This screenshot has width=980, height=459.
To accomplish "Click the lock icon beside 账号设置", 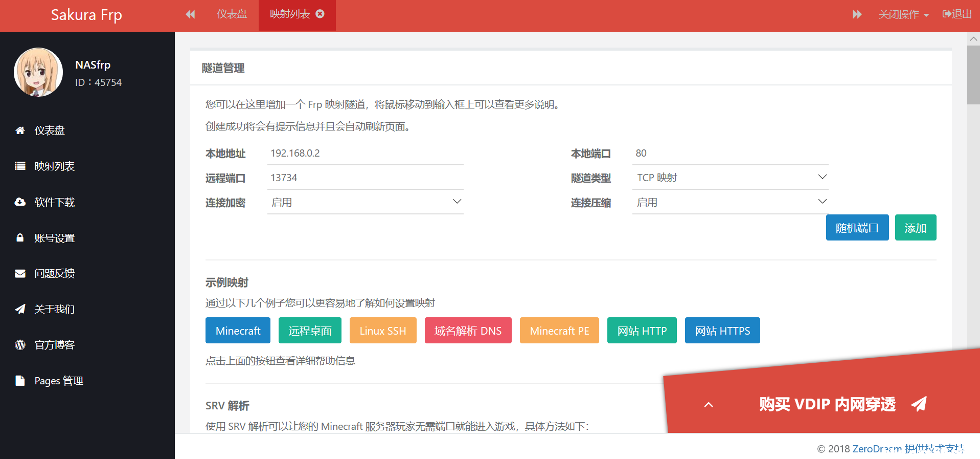I will tap(20, 237).
